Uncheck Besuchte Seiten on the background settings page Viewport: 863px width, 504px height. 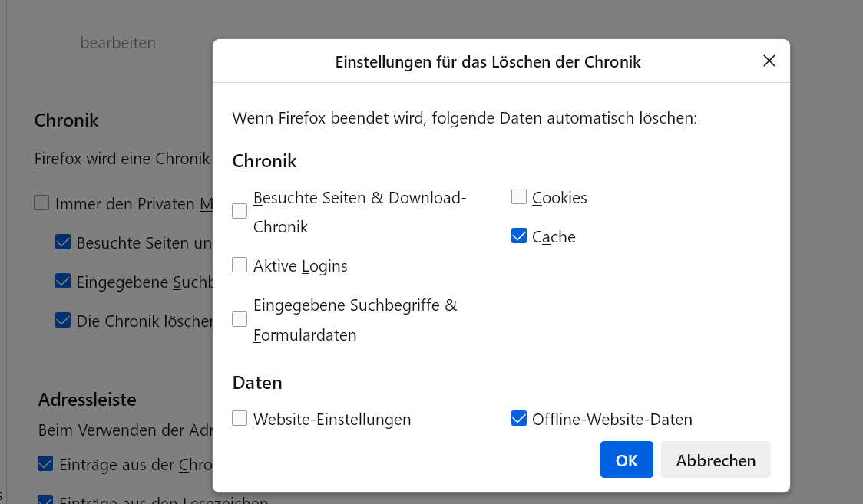(63, 242)
